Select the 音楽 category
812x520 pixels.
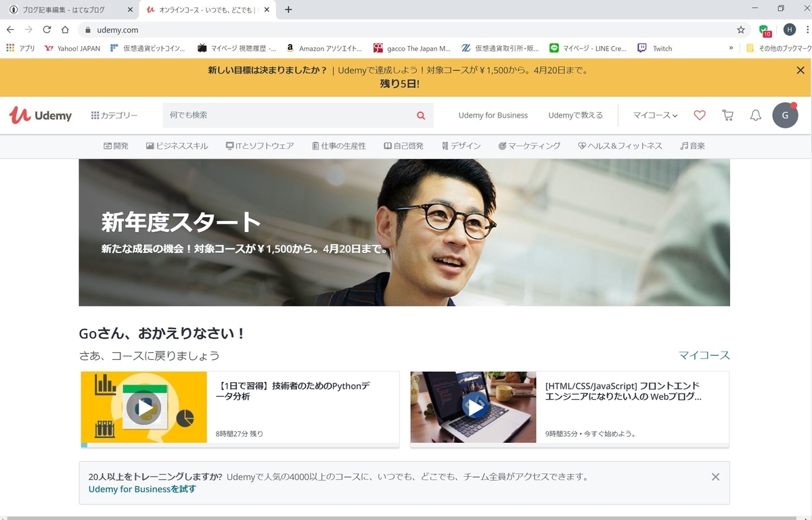693,146
